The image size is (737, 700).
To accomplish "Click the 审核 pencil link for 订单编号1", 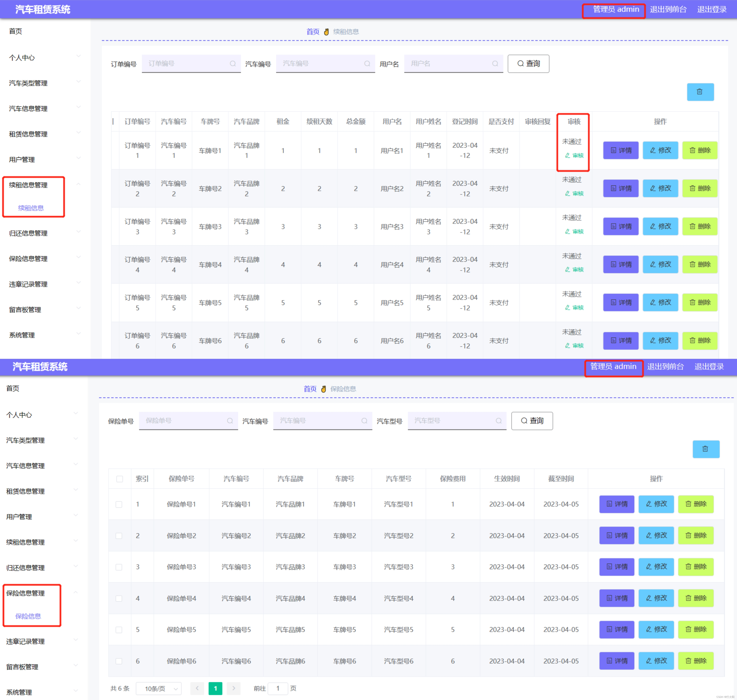I will pyautogui.click(x=574, y=155).
